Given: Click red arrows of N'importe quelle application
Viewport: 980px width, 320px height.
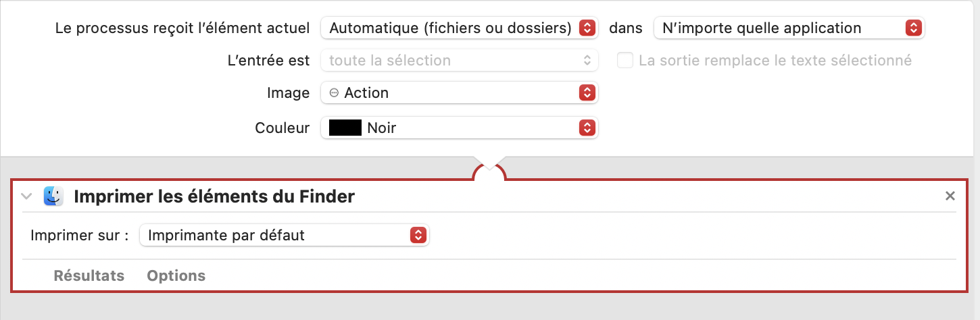Looking at the screenshot, I should coord(913,28).
